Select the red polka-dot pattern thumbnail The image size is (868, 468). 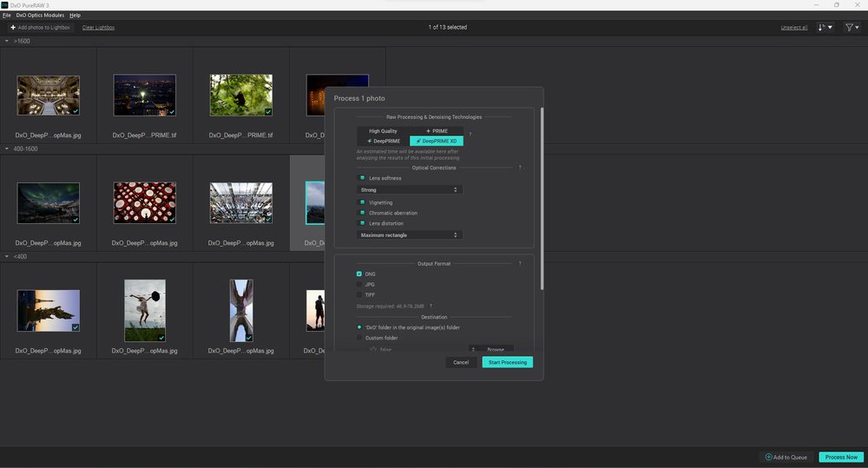tap(144, 202)
